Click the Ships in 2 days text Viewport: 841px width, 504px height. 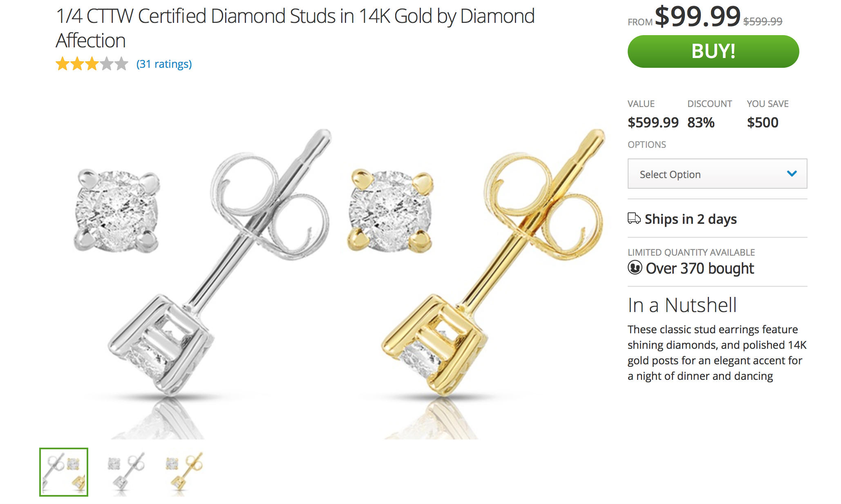691,219
